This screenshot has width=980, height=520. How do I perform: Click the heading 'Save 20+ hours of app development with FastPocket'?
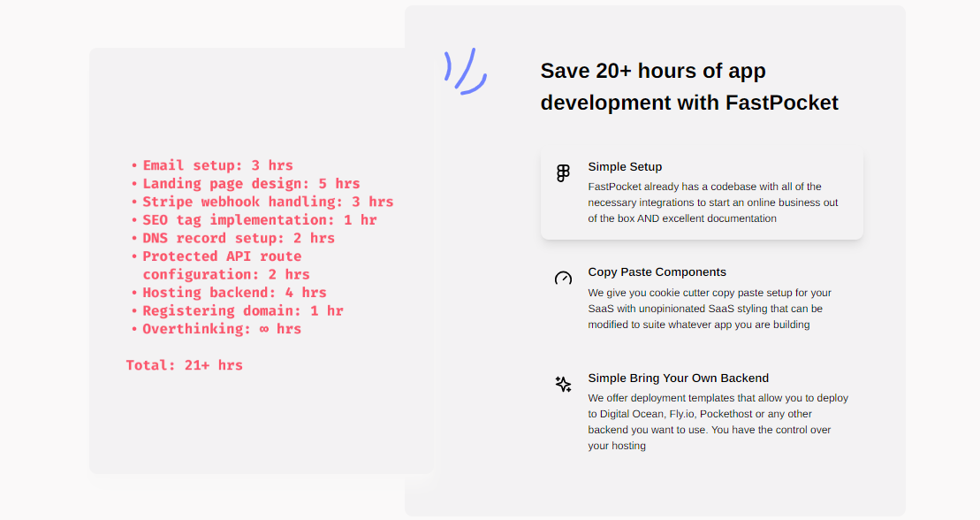pyautogui.click(x=689, y=87)
